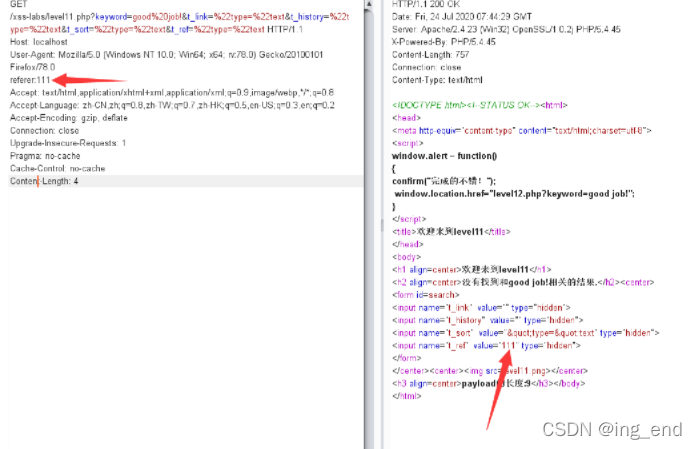The height and width of the screenshot is (449, 697).
Task: Click the closing '</form>' tag line
Action: (x=406, y=358)
